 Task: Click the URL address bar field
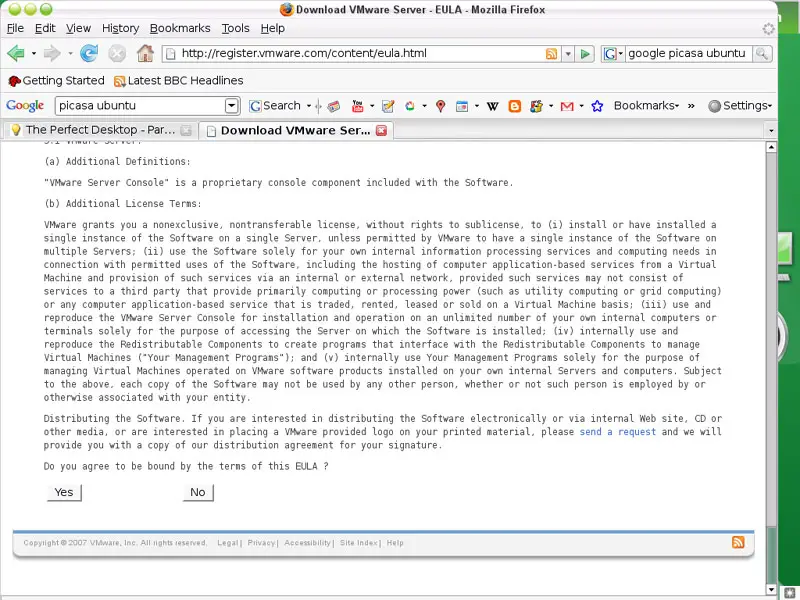point(361,54)
